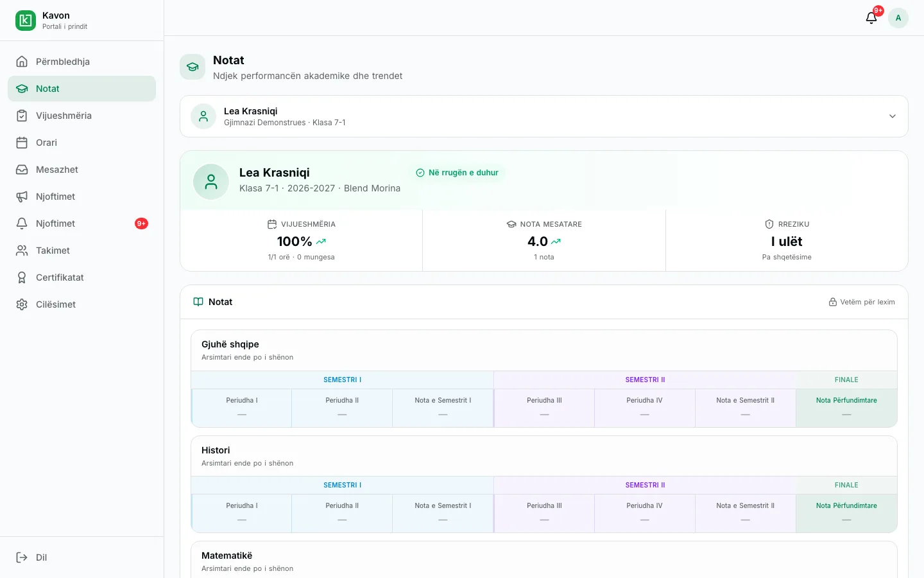Click the "Histori" subject title
The height and width of the screenshot is (578, 924).
click(216, 450)
